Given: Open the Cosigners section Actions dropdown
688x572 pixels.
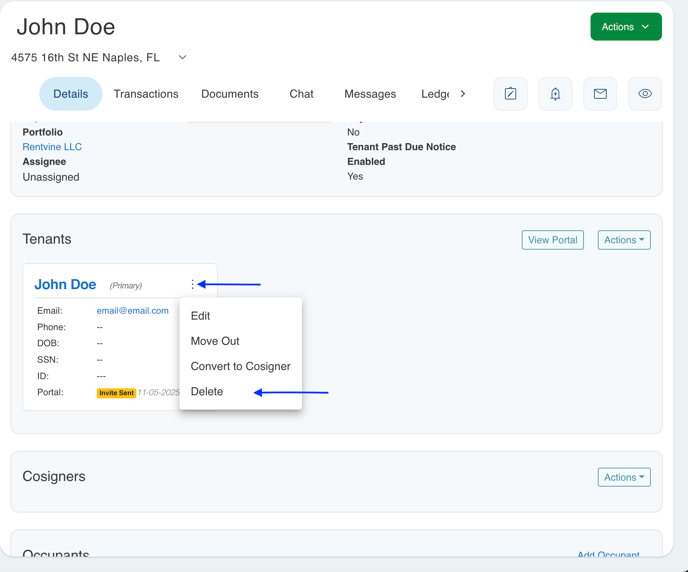Looking at the screenshot, I should coord(624,477).
